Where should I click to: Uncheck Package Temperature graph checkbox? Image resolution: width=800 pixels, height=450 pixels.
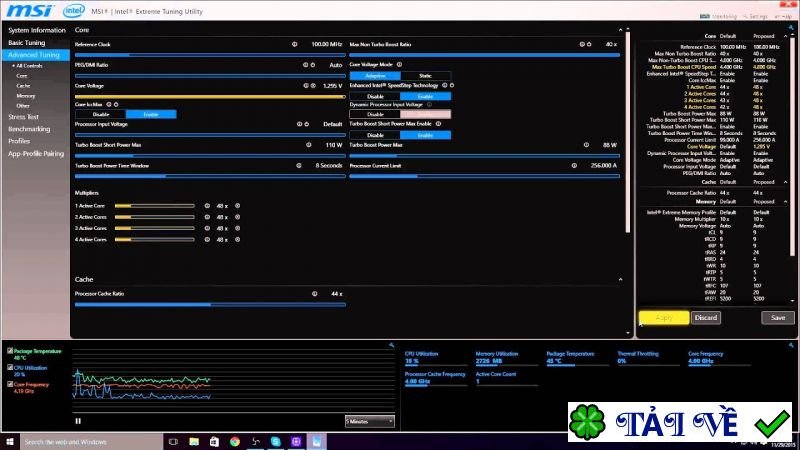coord(10,351)
